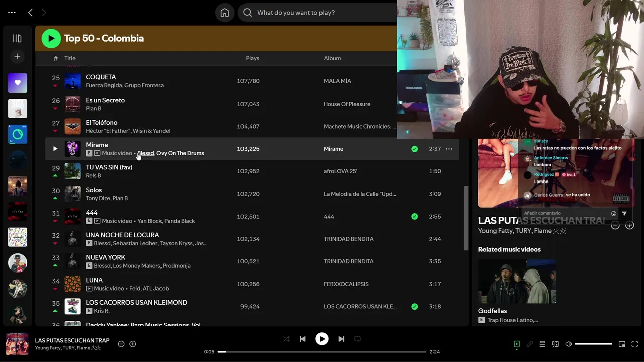644x362 pixels.
Task: Toggle Now Playing view icon
Action: pyautogui.click(x=516, y=344)
